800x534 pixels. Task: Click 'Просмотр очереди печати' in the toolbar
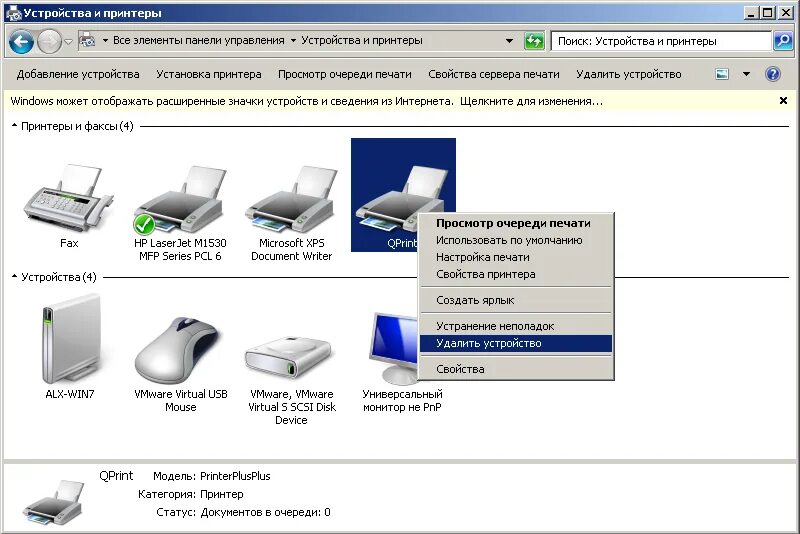[x=345, y=74]
